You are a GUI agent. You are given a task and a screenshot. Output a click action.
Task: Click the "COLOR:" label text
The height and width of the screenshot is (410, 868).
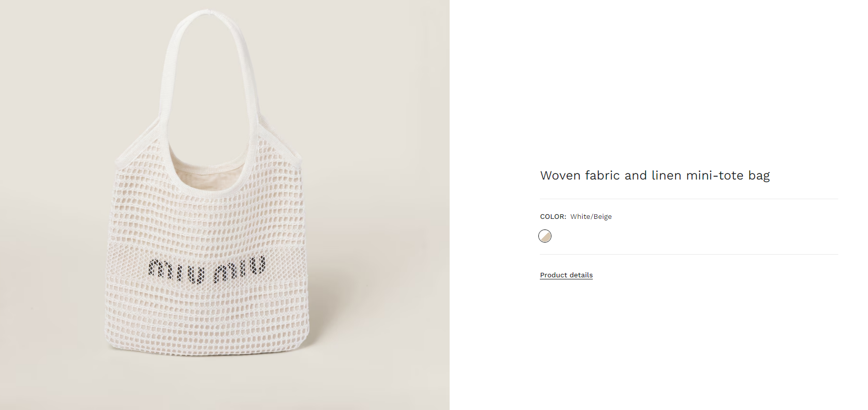553,216
